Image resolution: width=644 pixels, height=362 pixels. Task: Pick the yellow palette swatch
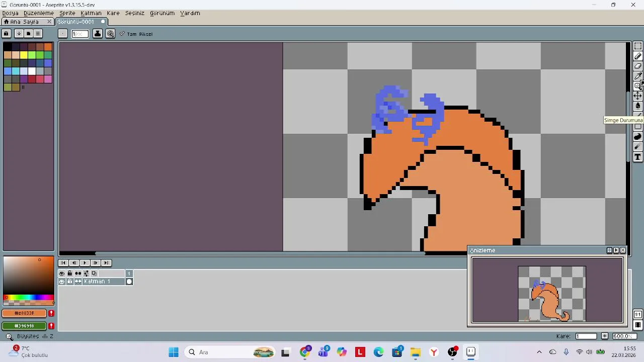(x=24, y=55)
